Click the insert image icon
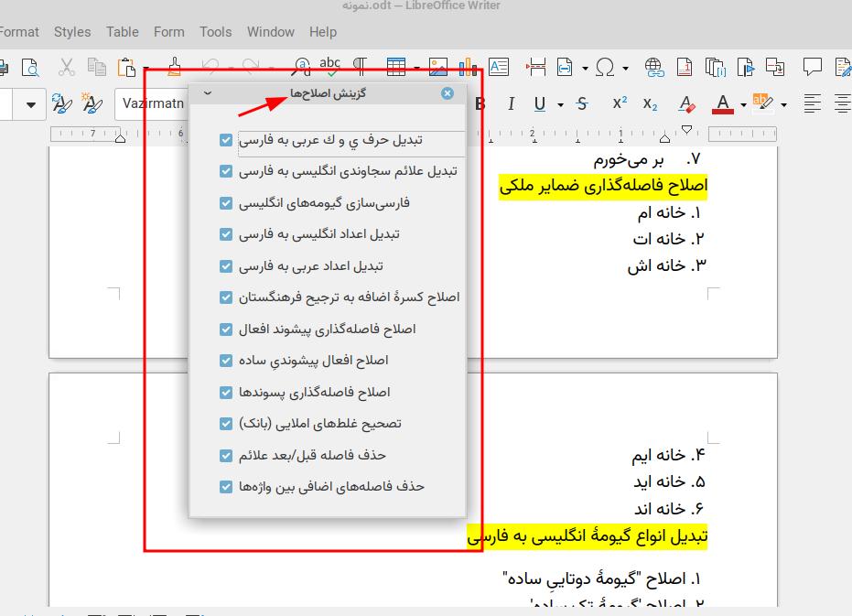This screenshot has width=852, height=616. coord(438,67)
